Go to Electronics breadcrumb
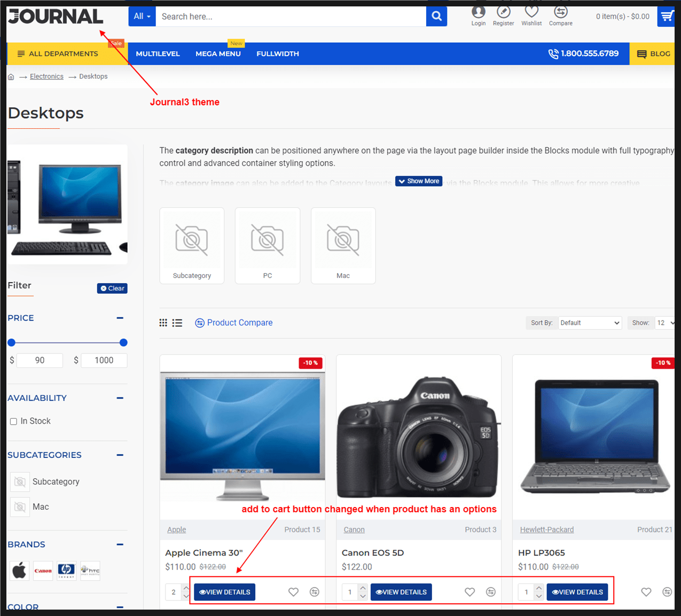Viewport: 681px width, 616px height. coord(46,76)
